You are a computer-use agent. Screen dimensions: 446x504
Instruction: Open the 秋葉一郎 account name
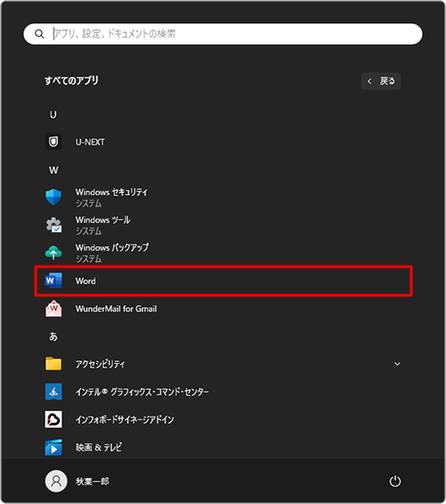pos(92,482)
